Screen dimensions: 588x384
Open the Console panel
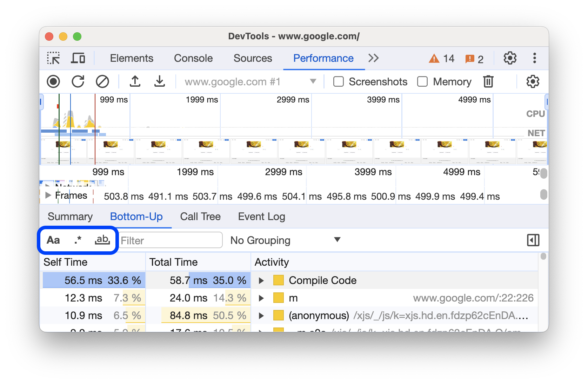193,58
